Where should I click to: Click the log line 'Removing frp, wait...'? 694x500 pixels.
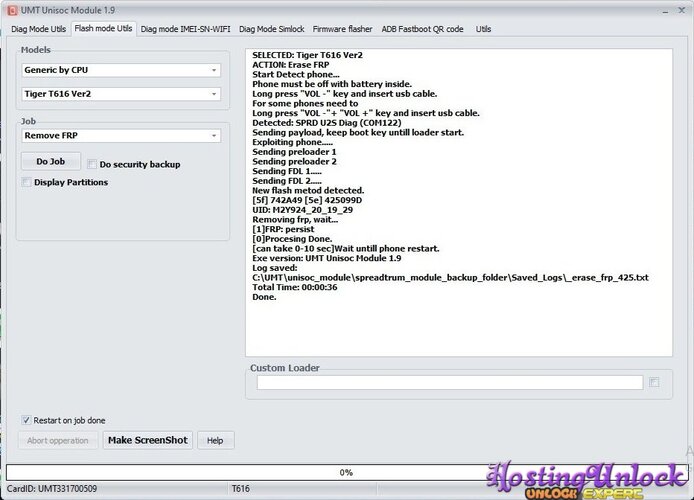click(x=295, y=219)
